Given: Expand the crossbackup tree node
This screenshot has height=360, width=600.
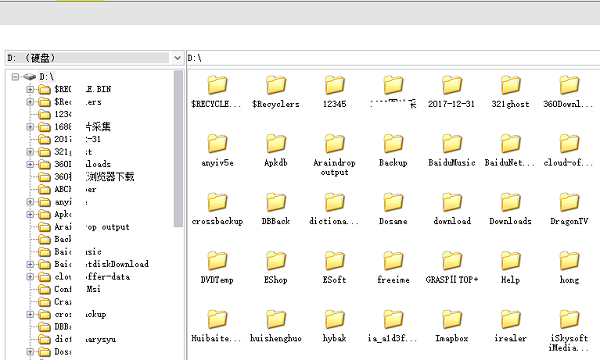Looking at the screenshot, I should [30, 314].
